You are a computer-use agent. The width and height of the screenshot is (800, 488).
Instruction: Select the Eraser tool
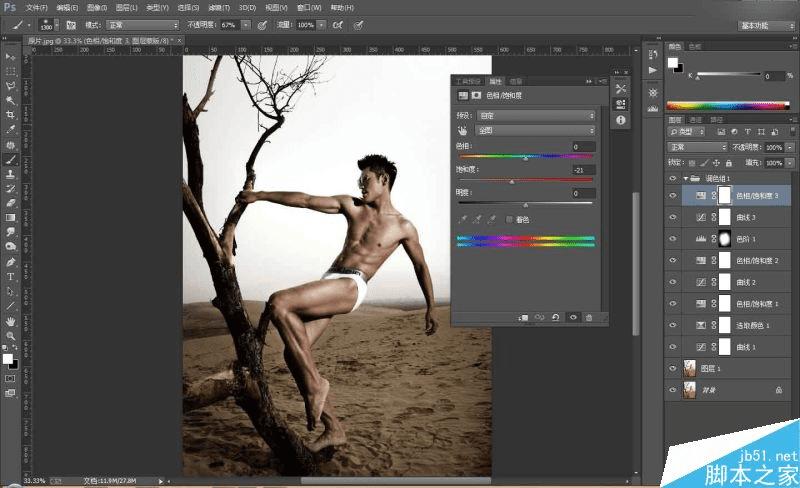pyautogui.click(x=10, y=203)
